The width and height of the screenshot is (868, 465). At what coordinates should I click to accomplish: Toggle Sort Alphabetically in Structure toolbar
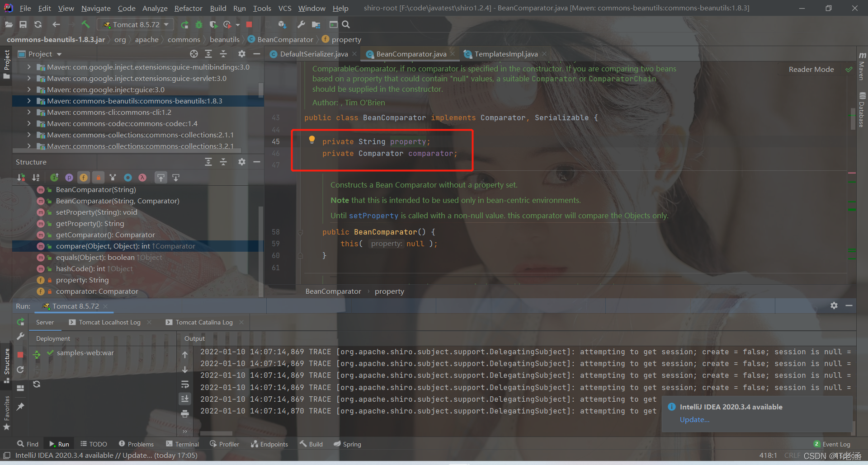tap(36, 178)
